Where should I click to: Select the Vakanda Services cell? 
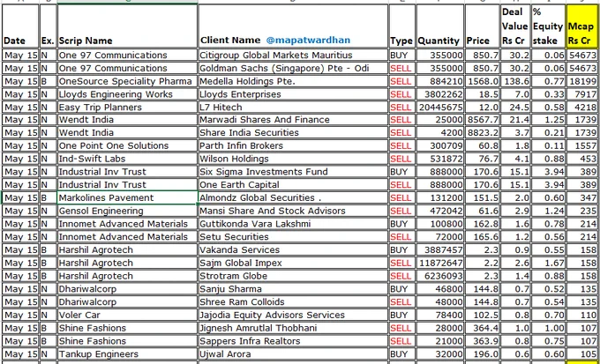pos(293,249)
